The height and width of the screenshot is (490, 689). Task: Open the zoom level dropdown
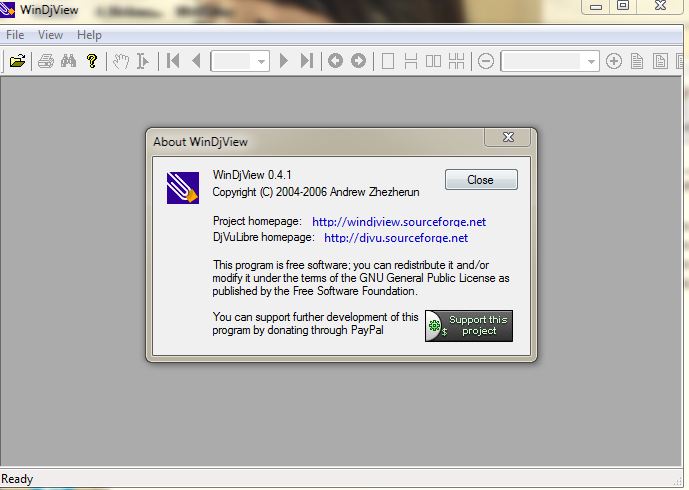coord(591,61)
